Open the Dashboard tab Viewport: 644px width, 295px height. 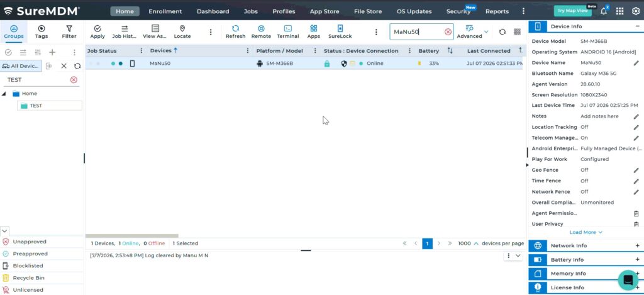[x=213, y=11]
